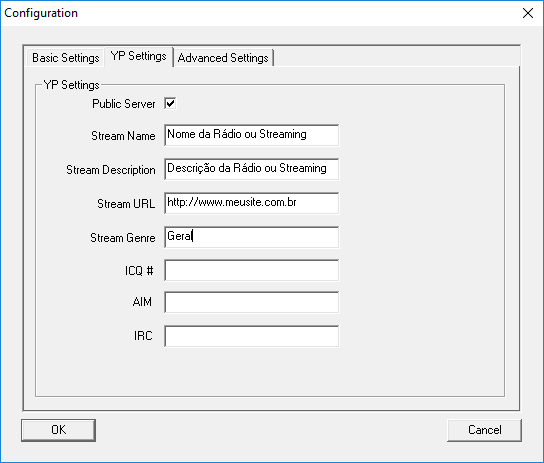This screenshot has height=463, width=544.
Task: Click the Stream Name input field
Action: [252, 135]
